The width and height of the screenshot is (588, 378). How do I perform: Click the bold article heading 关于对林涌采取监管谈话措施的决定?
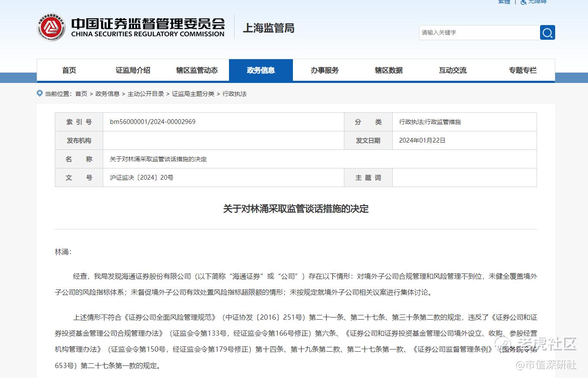(296, 209)
